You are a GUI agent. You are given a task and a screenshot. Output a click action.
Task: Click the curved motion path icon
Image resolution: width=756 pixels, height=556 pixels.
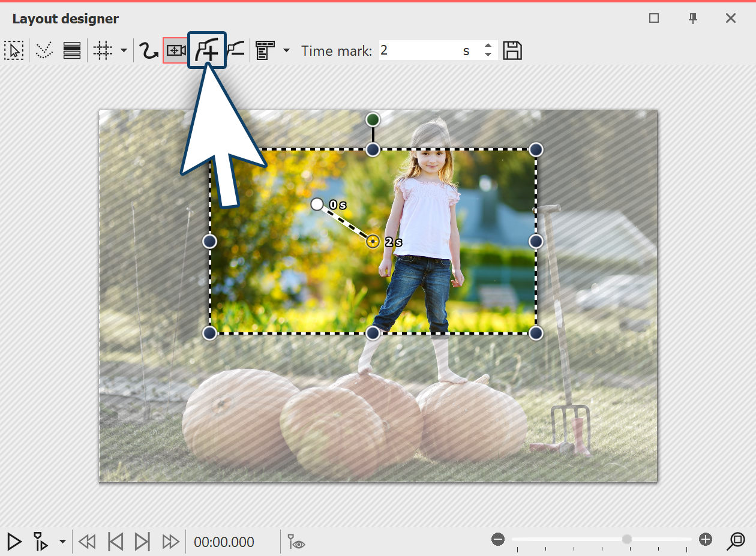148,50
